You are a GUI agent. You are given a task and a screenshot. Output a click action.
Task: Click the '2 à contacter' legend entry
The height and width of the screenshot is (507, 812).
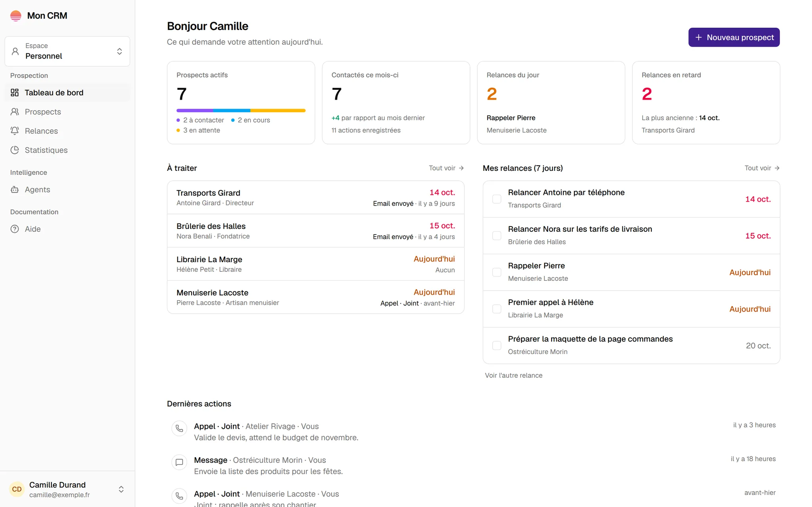pos(200,120)
